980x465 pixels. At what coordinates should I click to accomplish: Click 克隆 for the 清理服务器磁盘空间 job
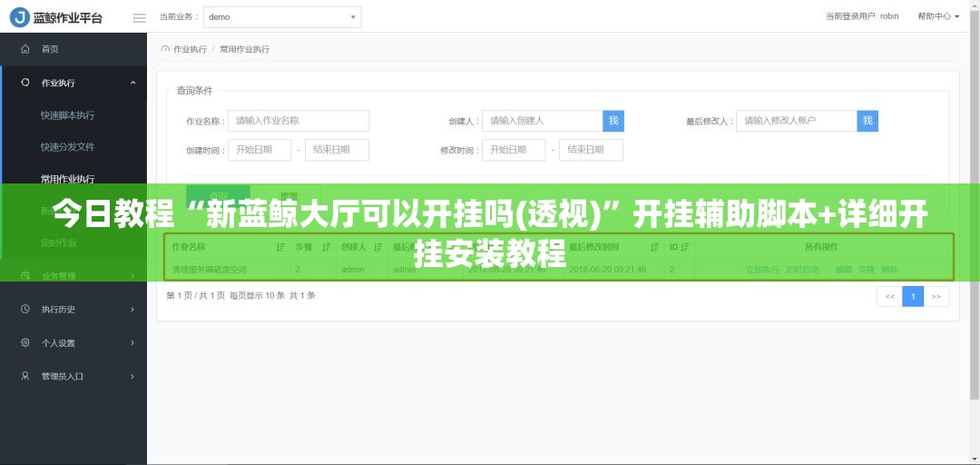pos(867,270)
